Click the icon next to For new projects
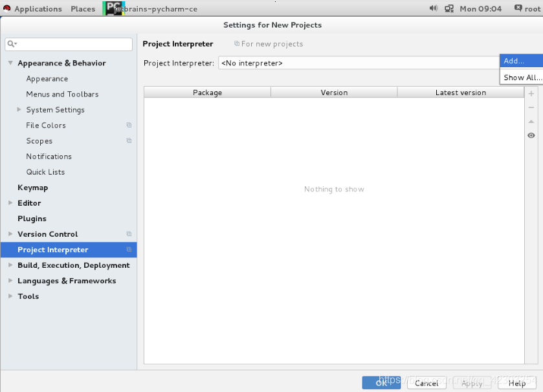 (x=237, y=43)
